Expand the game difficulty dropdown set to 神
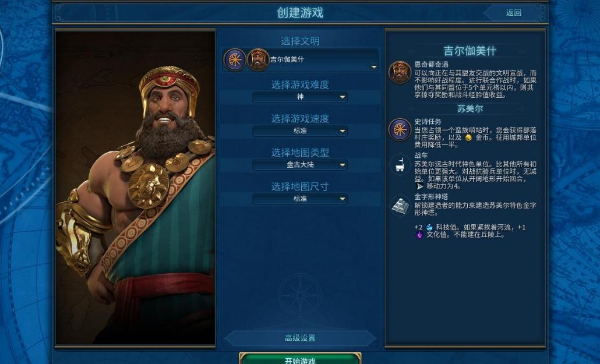 [301, 97]
